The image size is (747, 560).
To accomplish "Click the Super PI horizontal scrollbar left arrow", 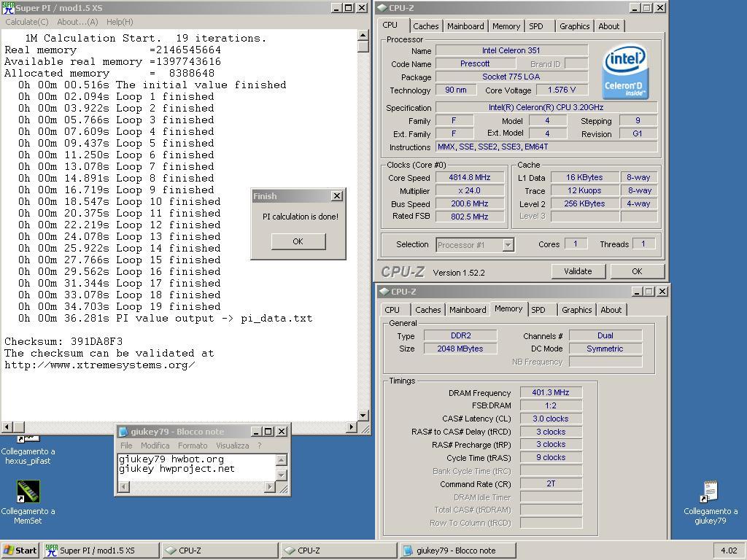I will click(7, 427).
